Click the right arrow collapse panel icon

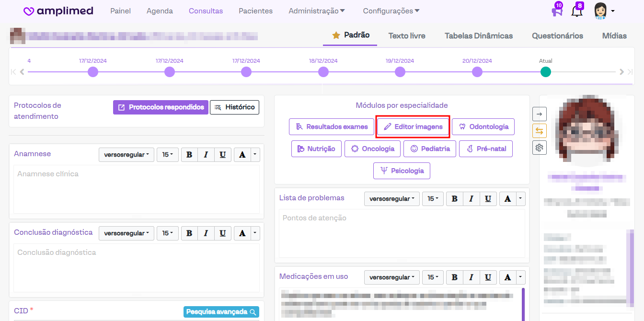point(540,114)
